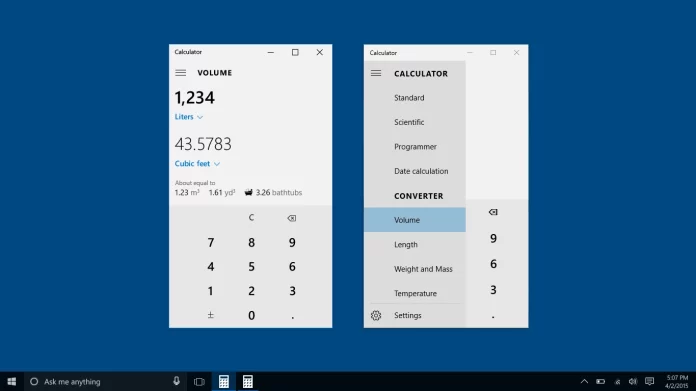The height and width of the screenshot is (391, 696).
Task: Click the 5 key on left keypad
Action: click(251, 266)
